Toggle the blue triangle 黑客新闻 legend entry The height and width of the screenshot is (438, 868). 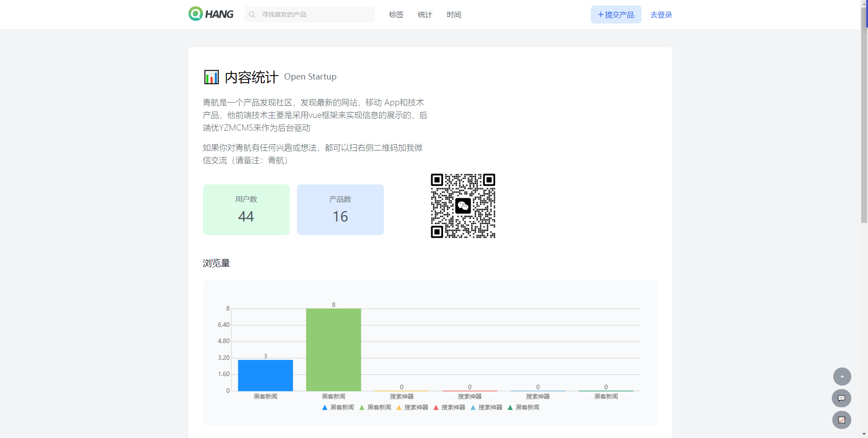338,407
